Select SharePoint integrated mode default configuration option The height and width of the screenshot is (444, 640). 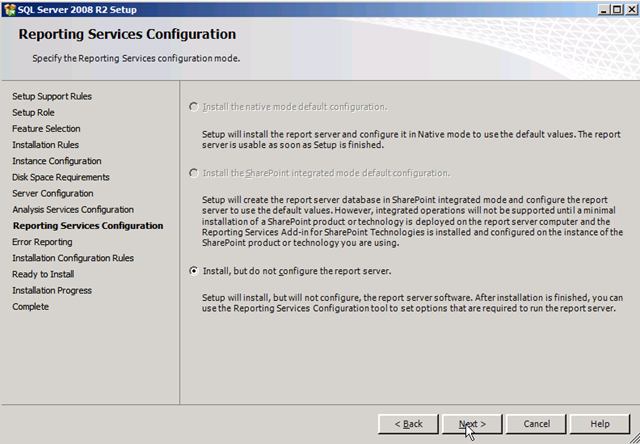point(194,173)
